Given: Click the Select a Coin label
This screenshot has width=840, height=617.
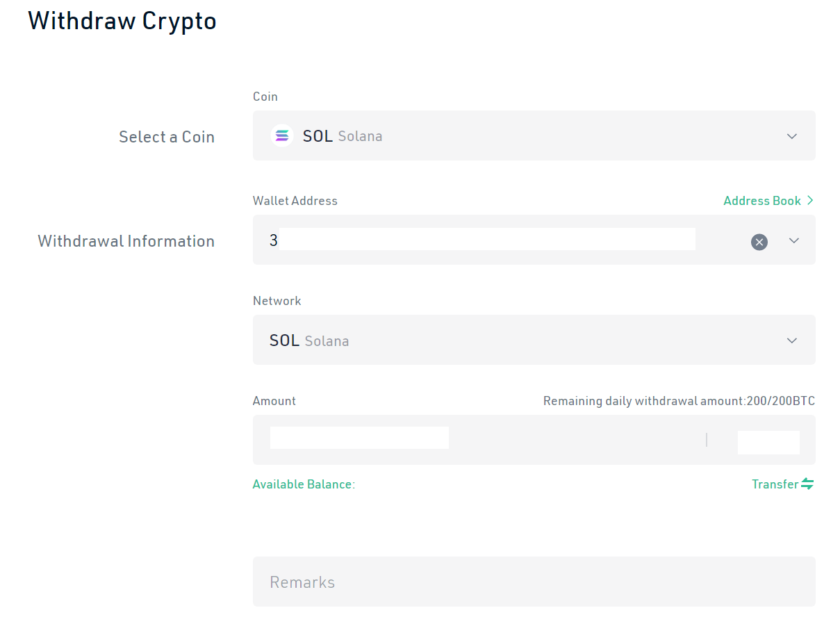Looking at the screenshot, I should [166, 137].
